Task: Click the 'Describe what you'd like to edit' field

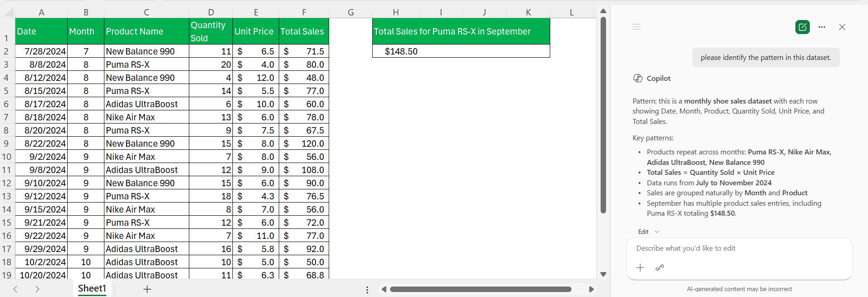Action: pos(739,248)
